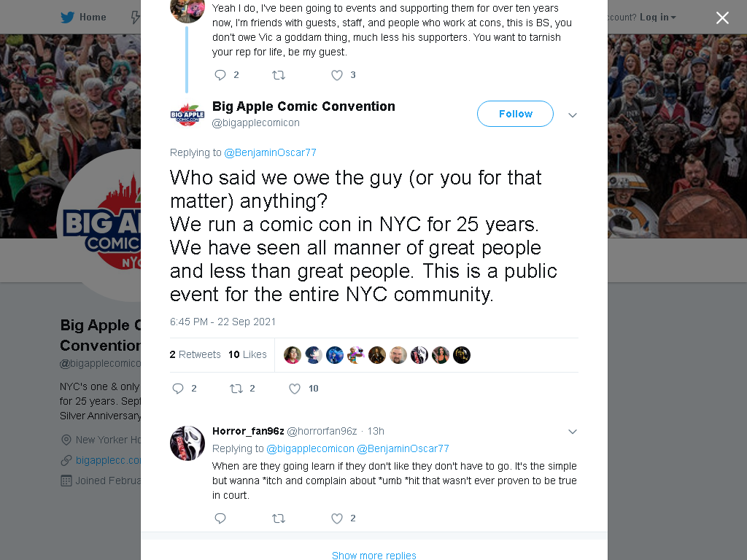Open @BenjaminOscar77 profile link
This screenshot has height=560, width=747.
pos(270,152)
